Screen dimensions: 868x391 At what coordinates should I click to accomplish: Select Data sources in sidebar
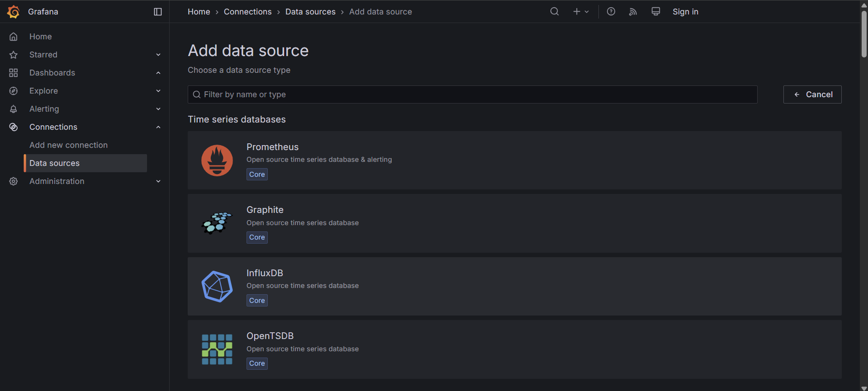pos(85,163)
